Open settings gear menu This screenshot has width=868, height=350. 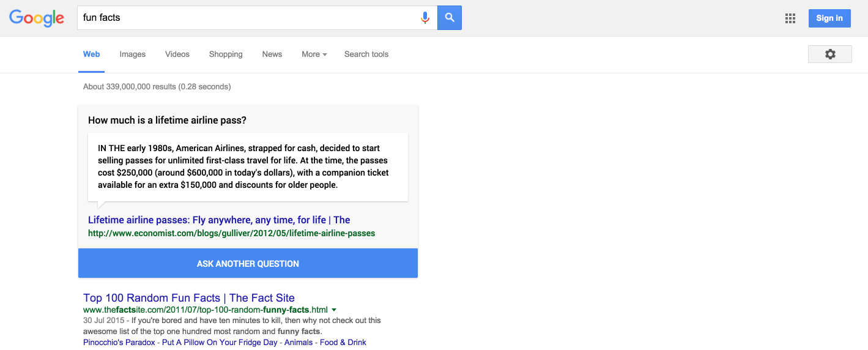pos(829,54)
